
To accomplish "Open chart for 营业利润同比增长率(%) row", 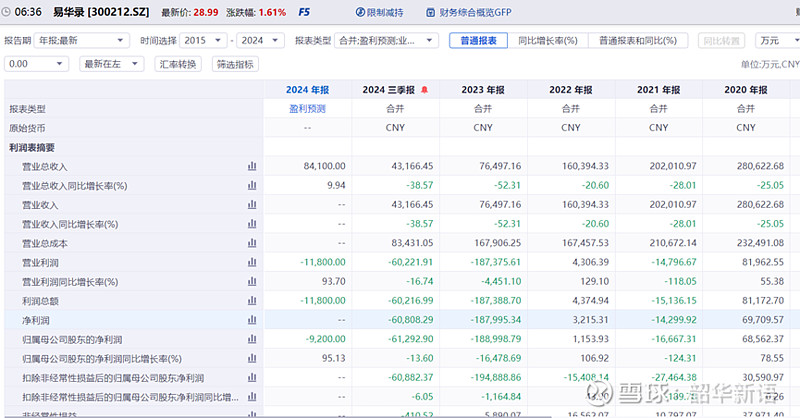I will click(252, 281).
